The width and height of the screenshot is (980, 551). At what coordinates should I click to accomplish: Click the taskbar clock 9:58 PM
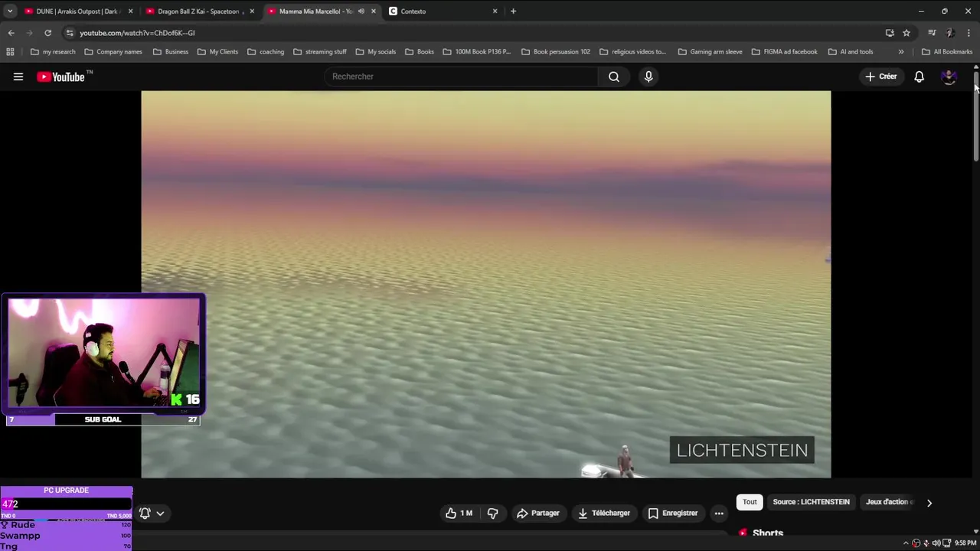click(965, 543)
